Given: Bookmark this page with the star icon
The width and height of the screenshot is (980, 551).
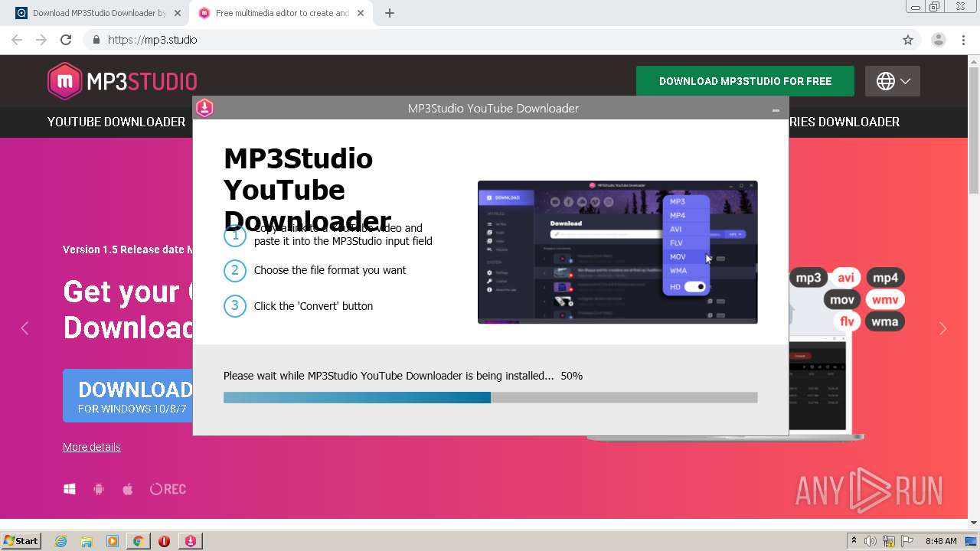Looking at the screenshot, I should pos(908,40).
